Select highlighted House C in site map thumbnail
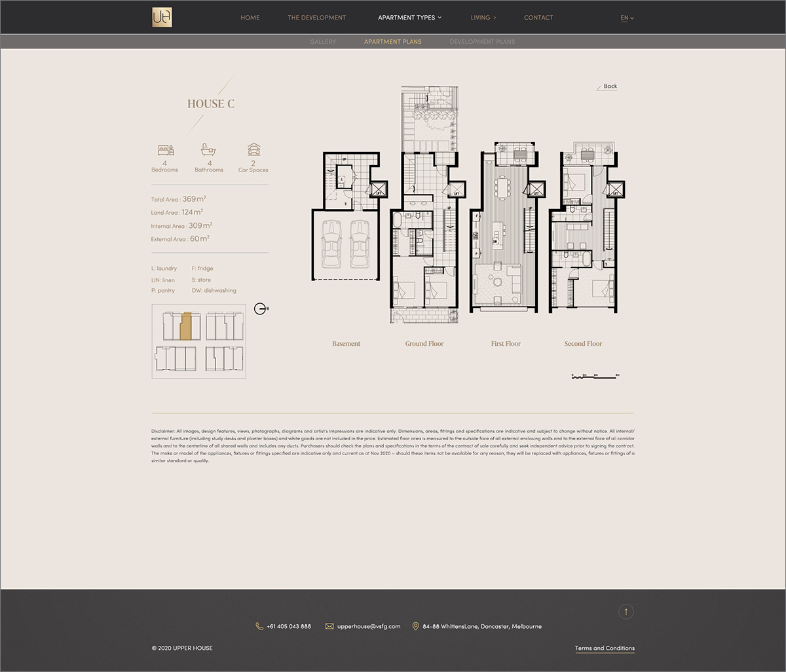786x672 pixels. pyautogui.click(x=185, y=326)
